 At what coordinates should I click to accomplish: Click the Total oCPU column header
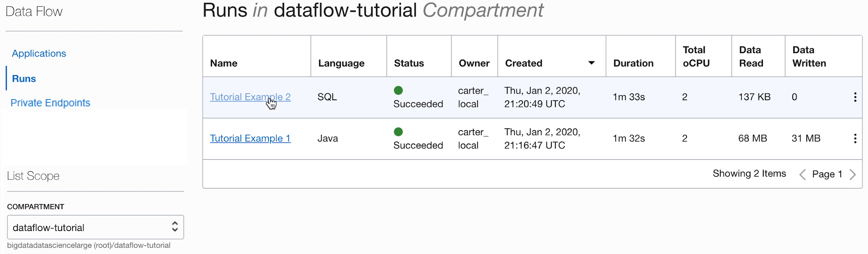pos(696,57)
